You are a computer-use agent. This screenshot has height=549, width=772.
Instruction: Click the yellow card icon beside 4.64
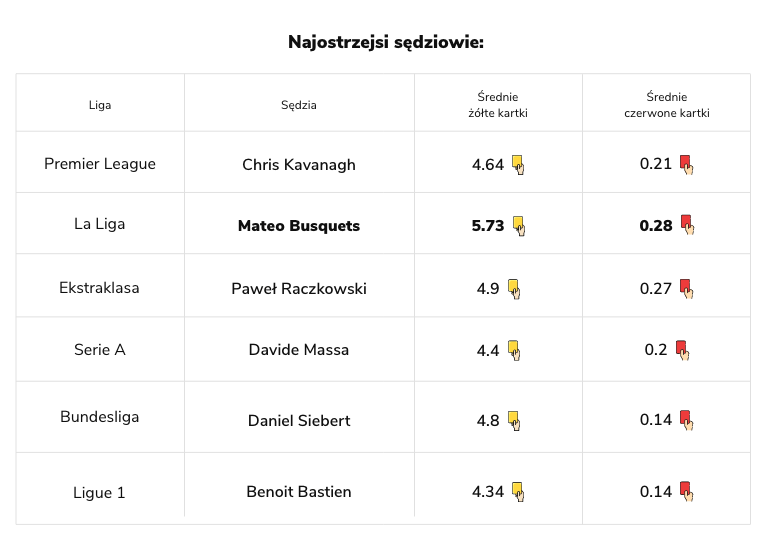pyautogui.click(x=518, y=164)
